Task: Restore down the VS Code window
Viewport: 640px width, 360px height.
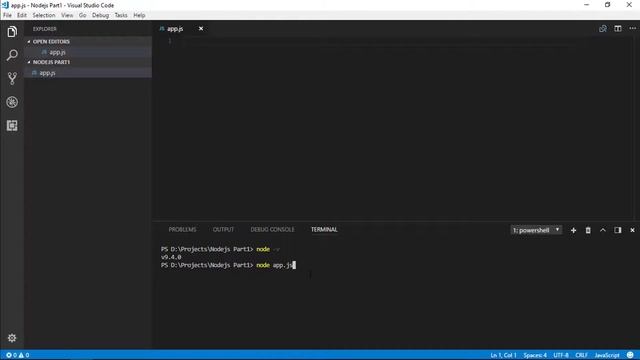Action: [x=607, y=5]
